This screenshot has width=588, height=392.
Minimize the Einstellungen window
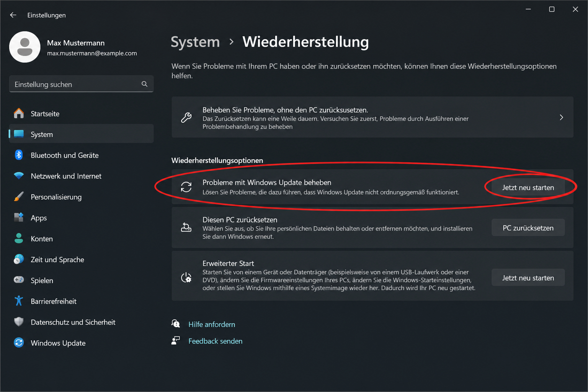tap(528, 9)
